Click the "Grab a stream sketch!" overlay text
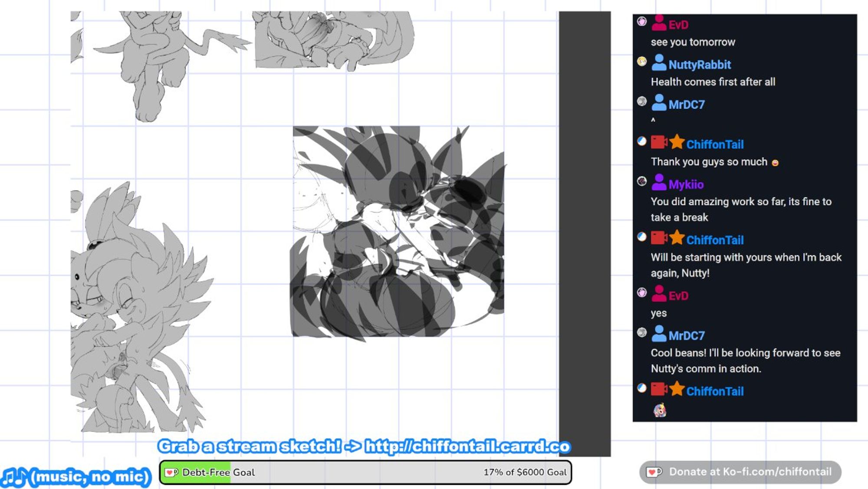The height and width of the screenshot is (489, 868). coord(250,446)
